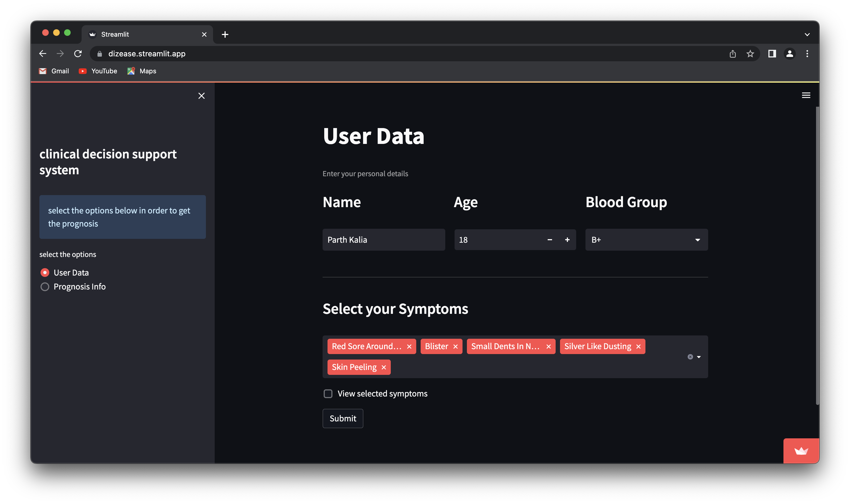Image resolution: width=850 pixels, height=504 pixels.
Task: Click the Submit button
Action: pyautogui.click(x=343, y=418)
